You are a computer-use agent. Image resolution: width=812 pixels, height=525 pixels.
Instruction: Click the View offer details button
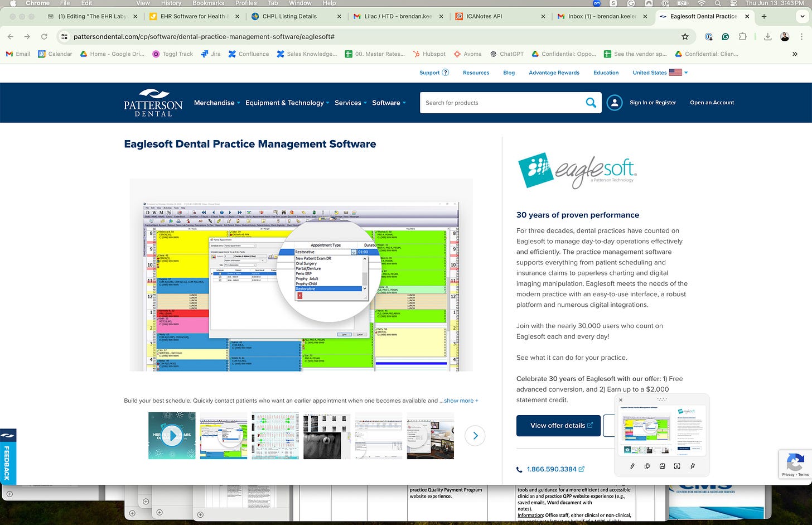[x=558, y=425]
